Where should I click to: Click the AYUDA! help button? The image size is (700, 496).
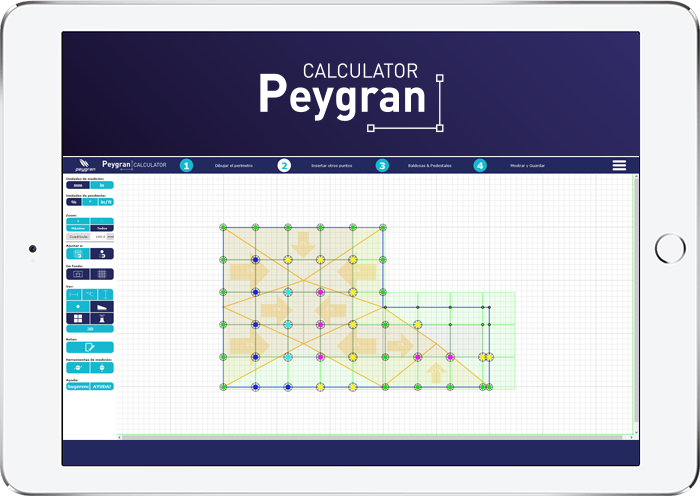(x=102, y=386)
